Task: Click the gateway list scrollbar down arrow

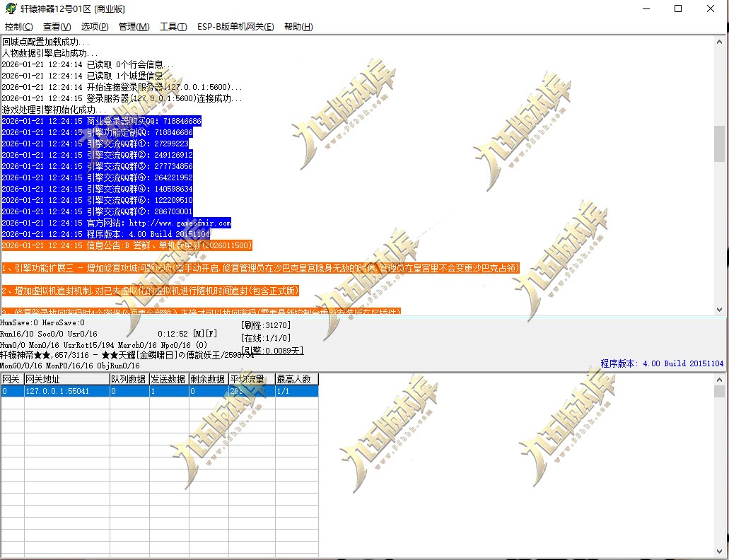Action: coord(719,552)
